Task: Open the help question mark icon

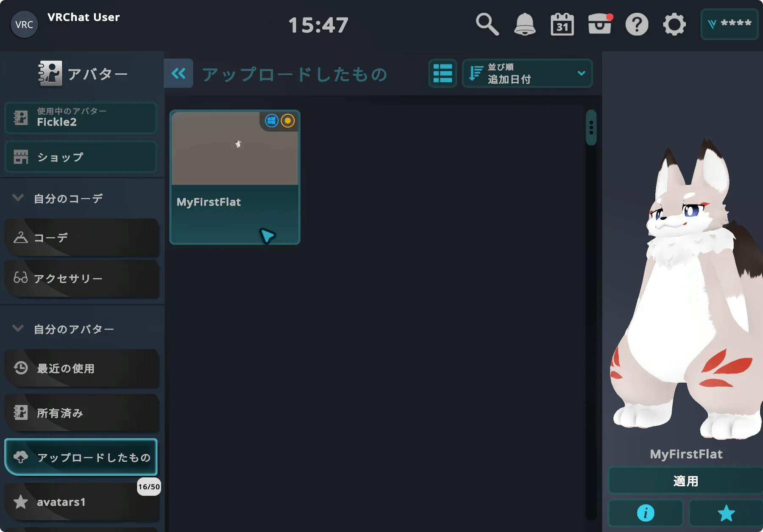Action: pos(637,25)
